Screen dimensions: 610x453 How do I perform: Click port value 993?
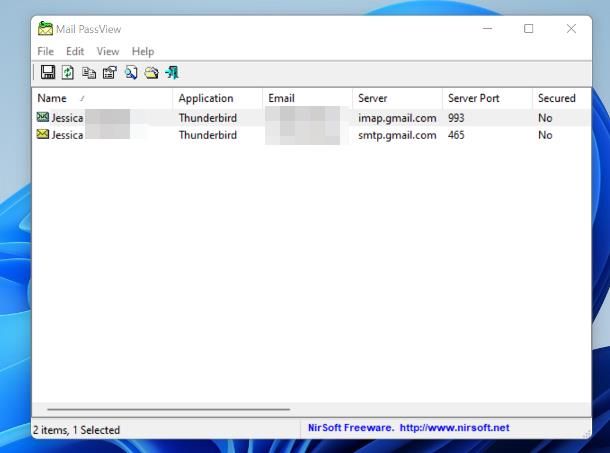(x=456, y=118)
